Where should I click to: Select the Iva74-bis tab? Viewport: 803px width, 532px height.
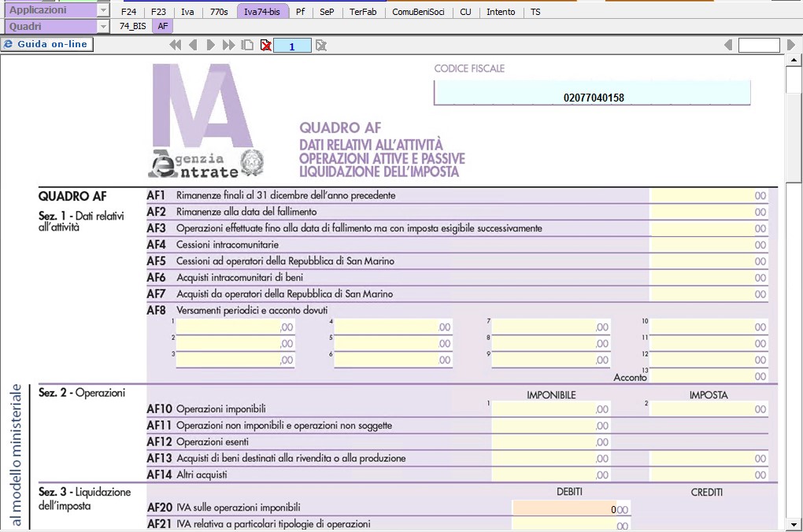point(262,11)
